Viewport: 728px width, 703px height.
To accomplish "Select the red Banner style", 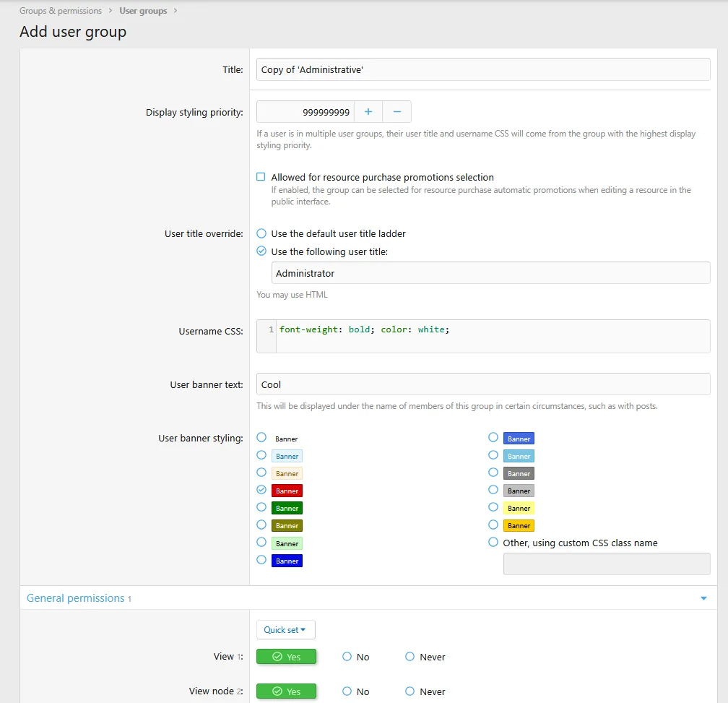I will [x=261, y=490].
